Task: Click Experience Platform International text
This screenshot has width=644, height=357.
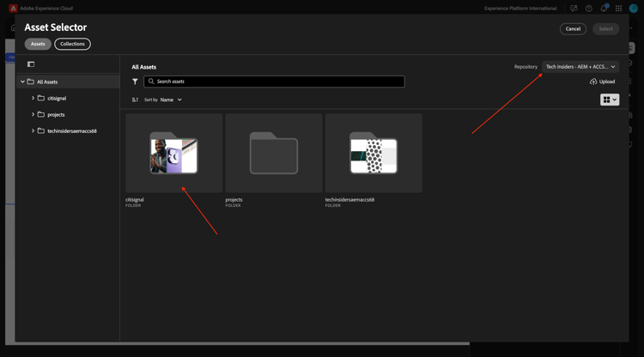Action: point(520,9)
